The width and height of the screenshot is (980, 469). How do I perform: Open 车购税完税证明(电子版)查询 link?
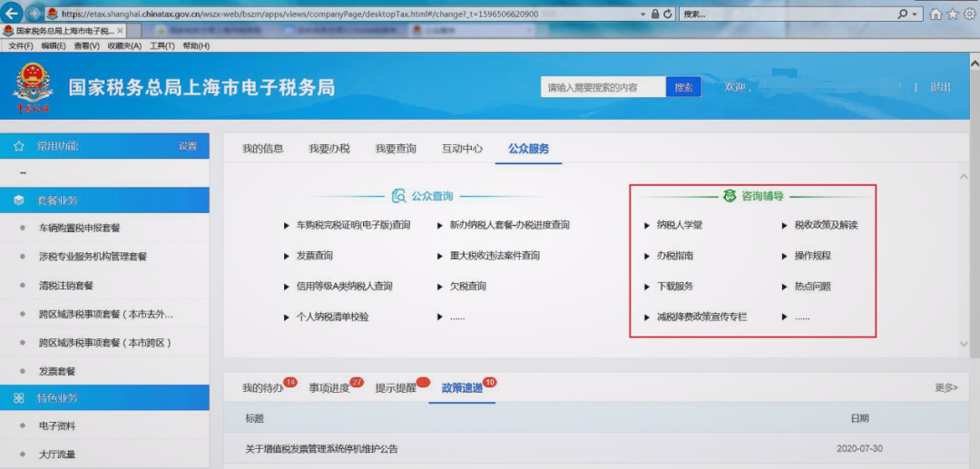click(x=354, y=225)
